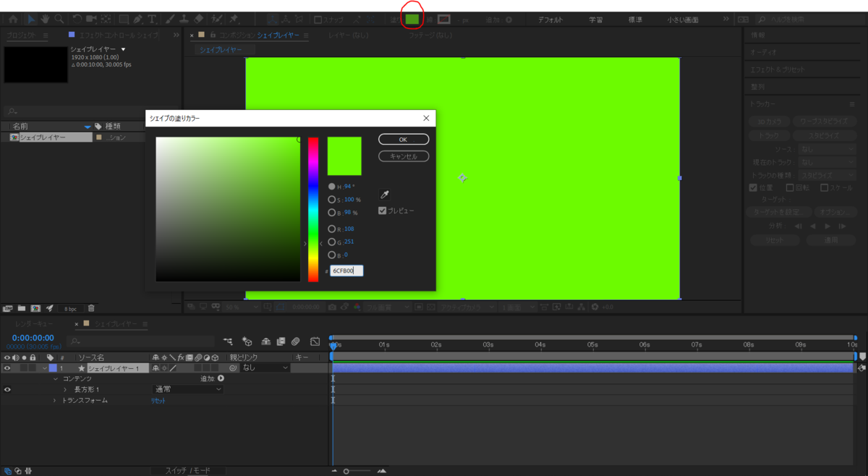868x476 pixels.
Task: Select the Hand tool
Action: point(45,19)
